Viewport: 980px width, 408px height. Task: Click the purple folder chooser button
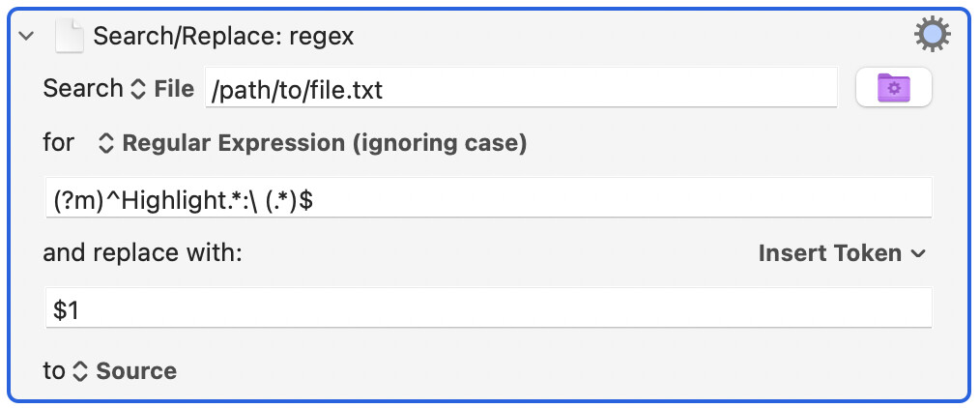(894, 87)
